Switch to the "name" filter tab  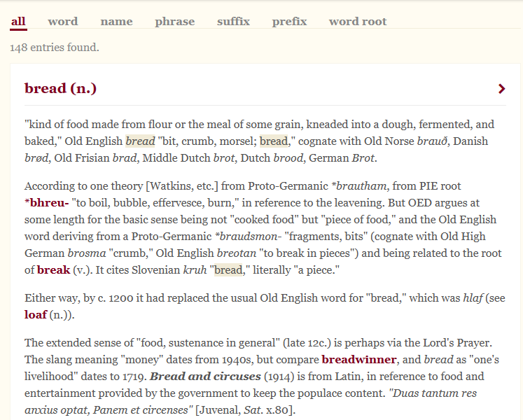pyautogui.click(x=116, y=22)
